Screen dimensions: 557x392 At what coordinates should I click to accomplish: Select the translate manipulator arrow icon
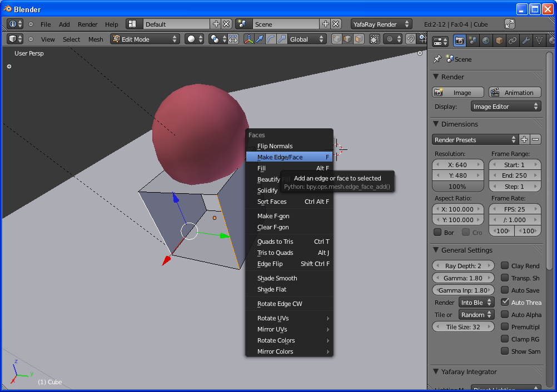point(260,39)
